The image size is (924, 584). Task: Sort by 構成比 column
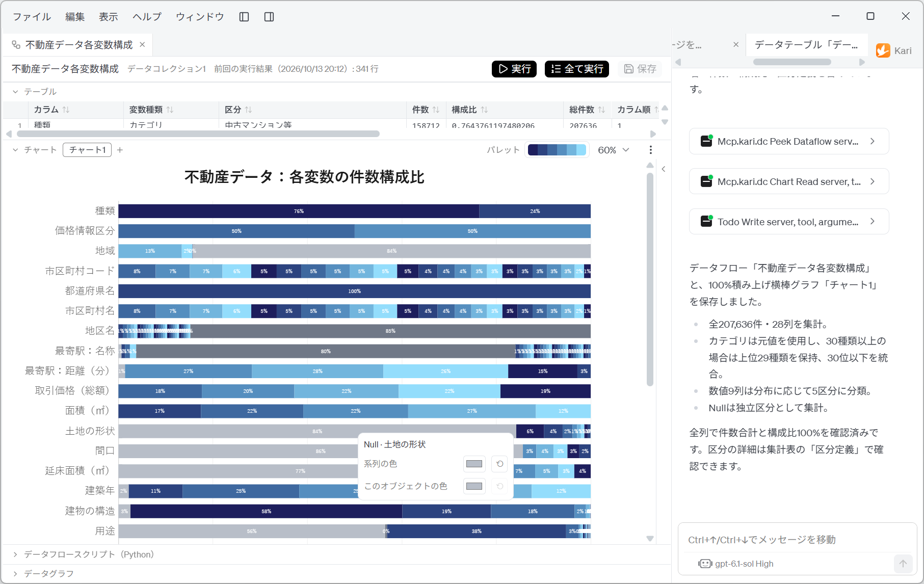tap(484, 110)
